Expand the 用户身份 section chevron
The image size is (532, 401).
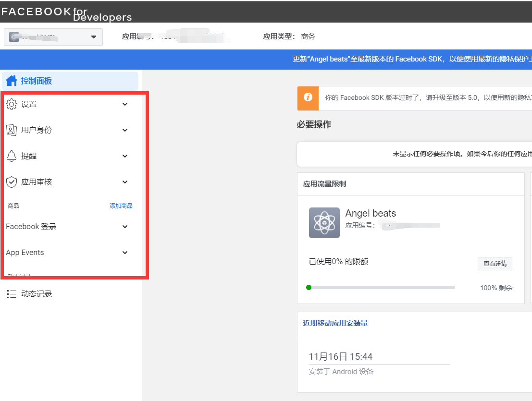tap(125, 130)
